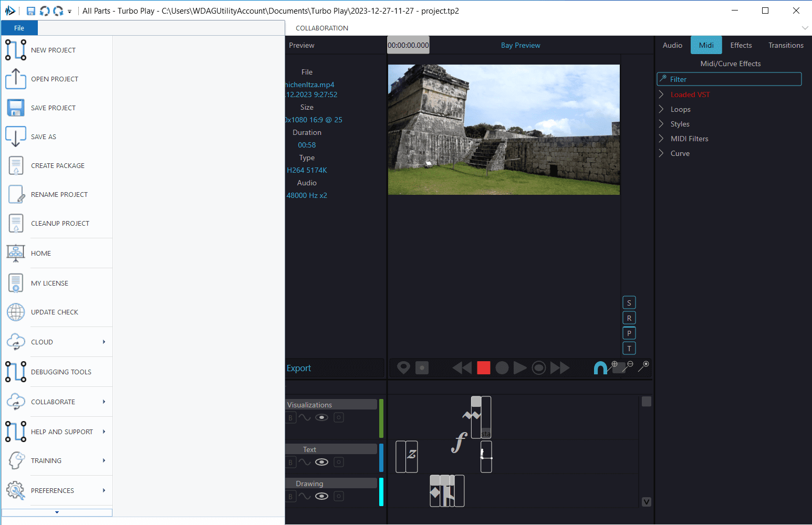Screen dimensions: 812x525
Task: Open the quick access toolbar dropdown arrow
Action: click(x=69, y=12)
